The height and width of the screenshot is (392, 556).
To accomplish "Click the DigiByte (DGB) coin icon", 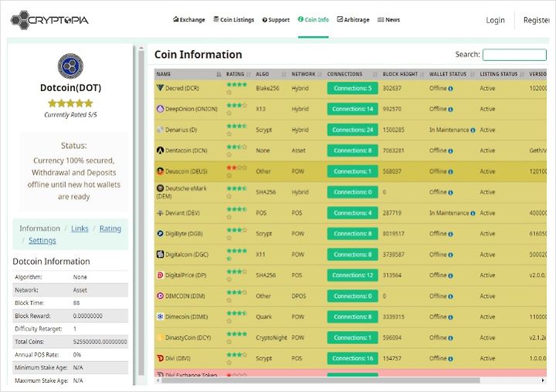I will click(x=161, y=234).
